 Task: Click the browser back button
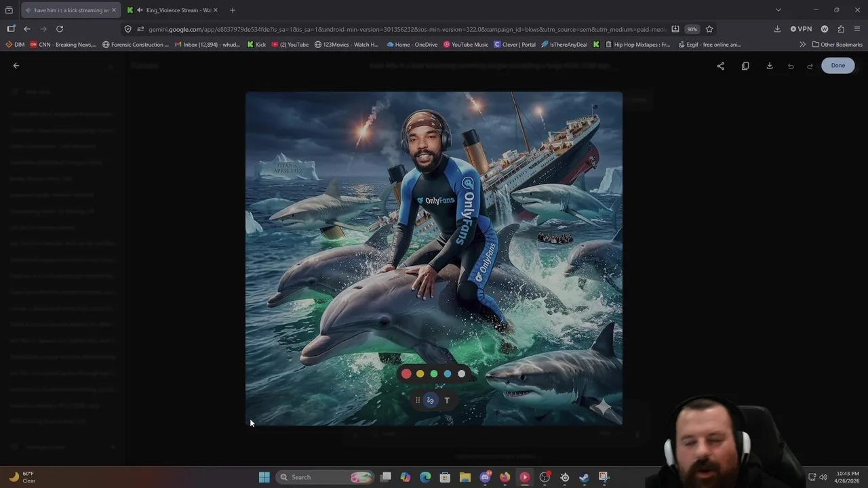(27, 29)
